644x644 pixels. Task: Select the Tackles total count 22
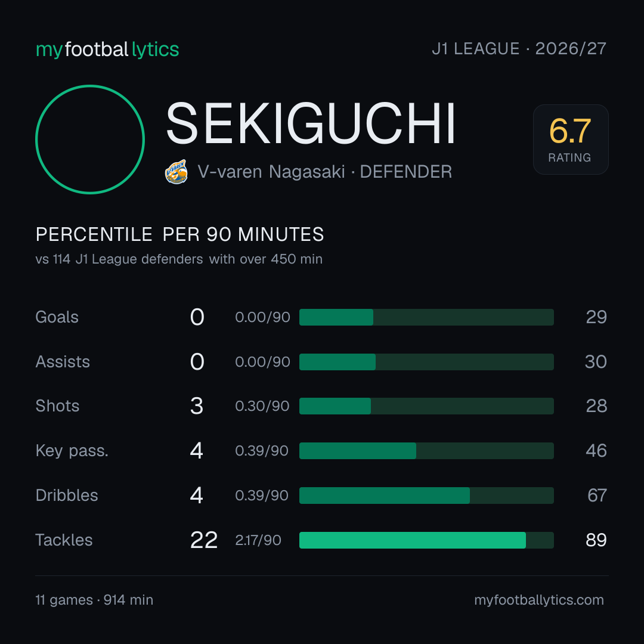(x=204, y=540)
